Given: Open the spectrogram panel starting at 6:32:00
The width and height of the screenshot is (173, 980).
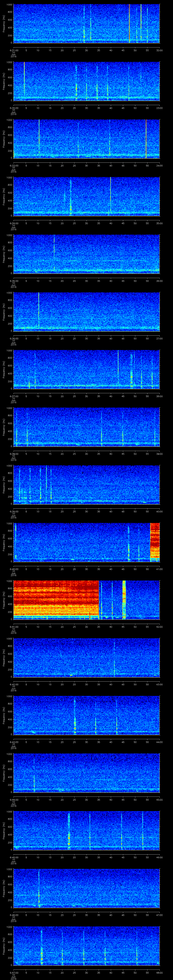Looking at the screenshot, I should (86, 81).
